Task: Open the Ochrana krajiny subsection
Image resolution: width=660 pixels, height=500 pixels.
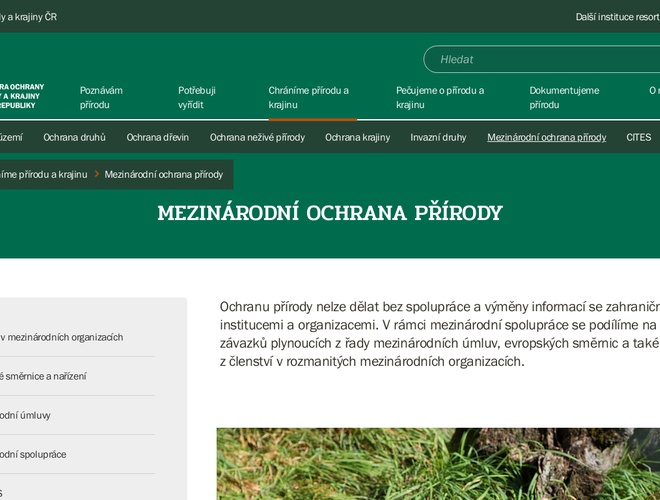Action: click(x=357, y=137)
